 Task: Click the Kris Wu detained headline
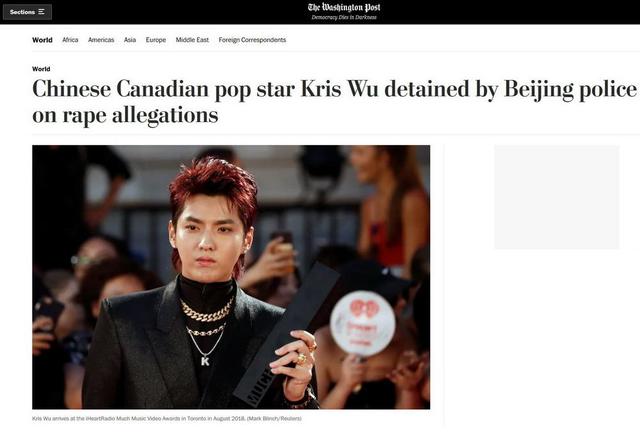334,102
